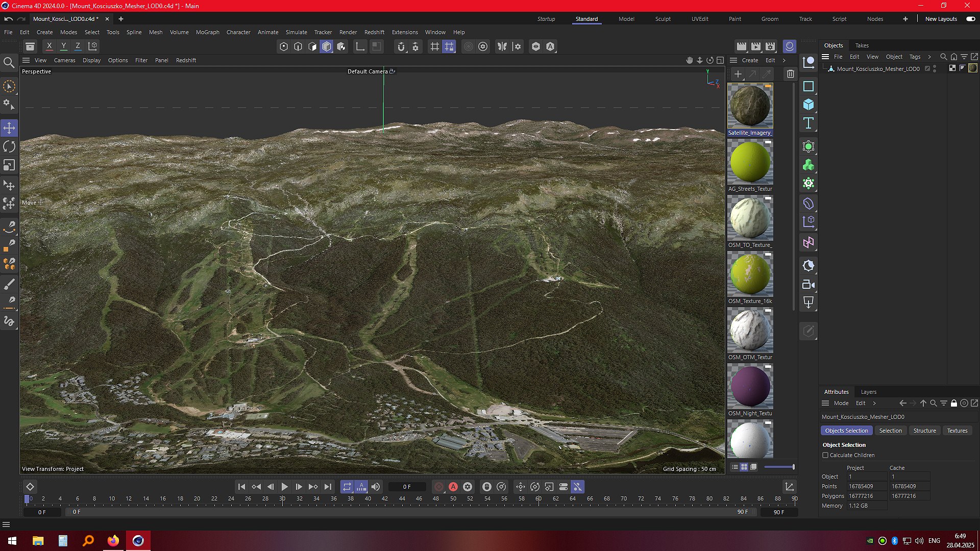Open Edit Render Settings clapperboard gear

pos(770,46)
